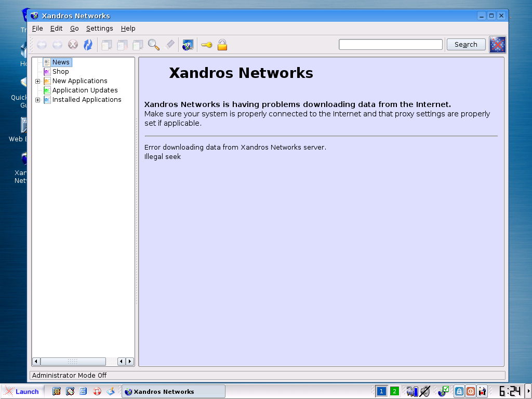Click the Xandros X logo icon beside Search
Viewport: 532px width, 399px height.
pyautogui.click(x=497, y=45)
